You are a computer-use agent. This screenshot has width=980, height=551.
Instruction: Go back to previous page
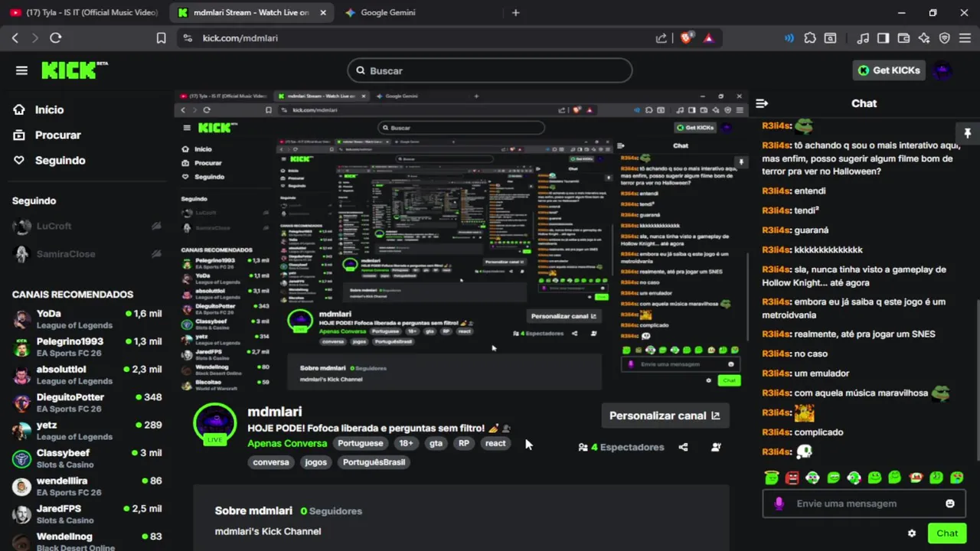(x=15, y=37)
